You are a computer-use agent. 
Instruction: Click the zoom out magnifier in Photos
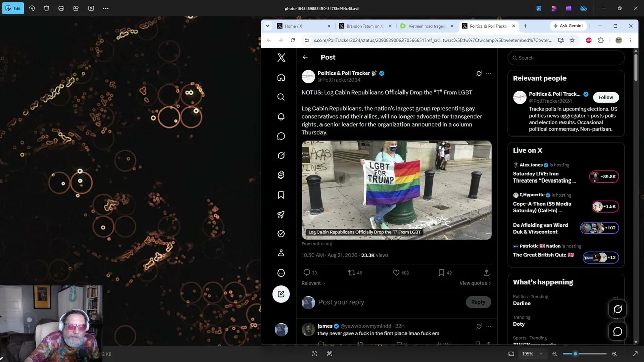(x=555, y=354)
